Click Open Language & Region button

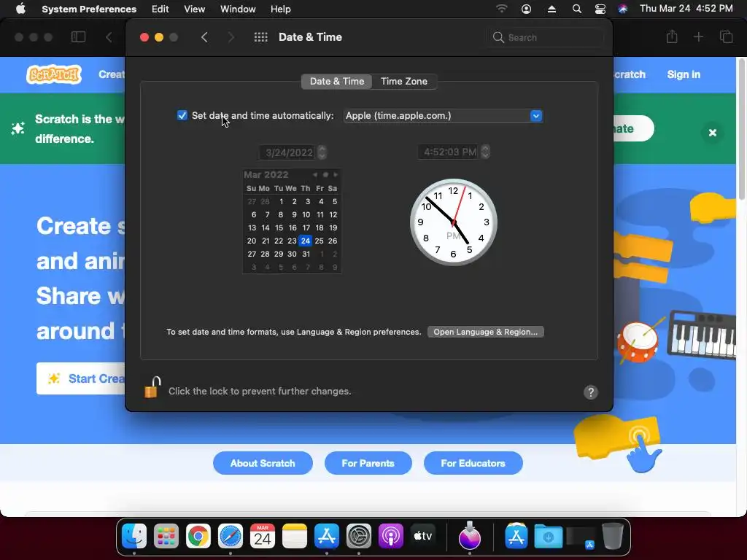[x=485, y=332]
